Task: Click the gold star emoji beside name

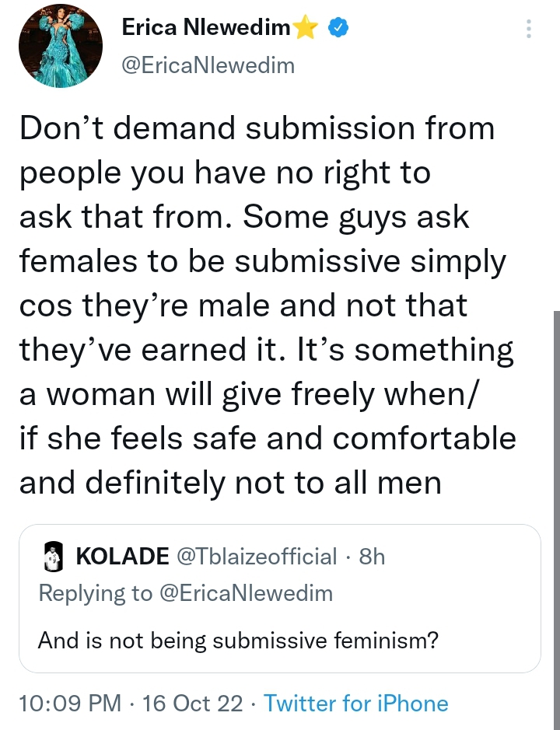Action: pyautogui.click(x=306, y=27)
